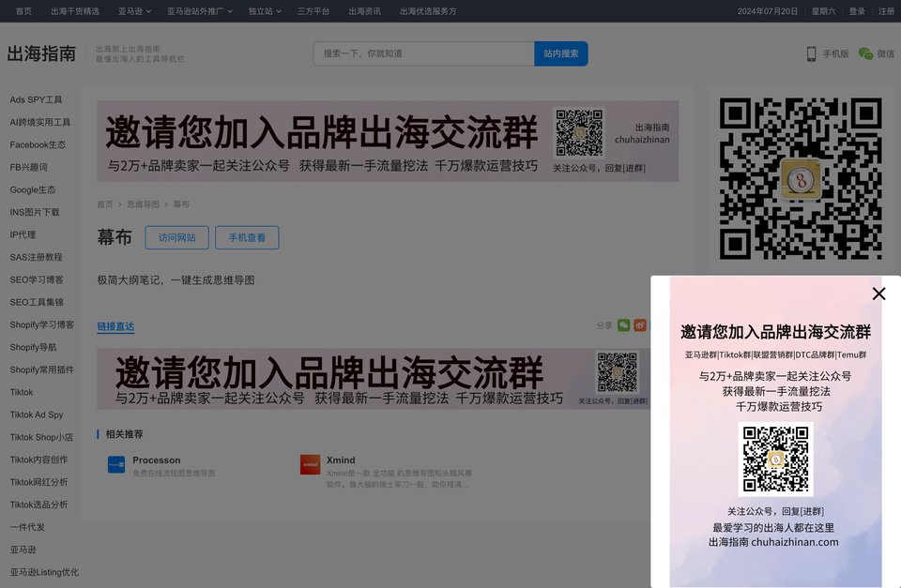Screen dimensions: 901x588
Task: Select 亚马逊Listing优化 in the sidebar
Action: coord(44,572)
